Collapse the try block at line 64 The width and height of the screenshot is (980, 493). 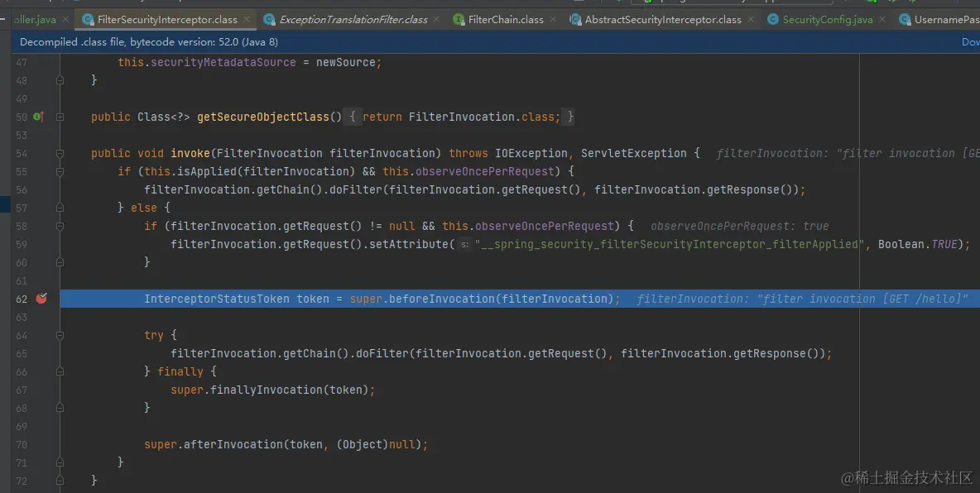point(60,335)
